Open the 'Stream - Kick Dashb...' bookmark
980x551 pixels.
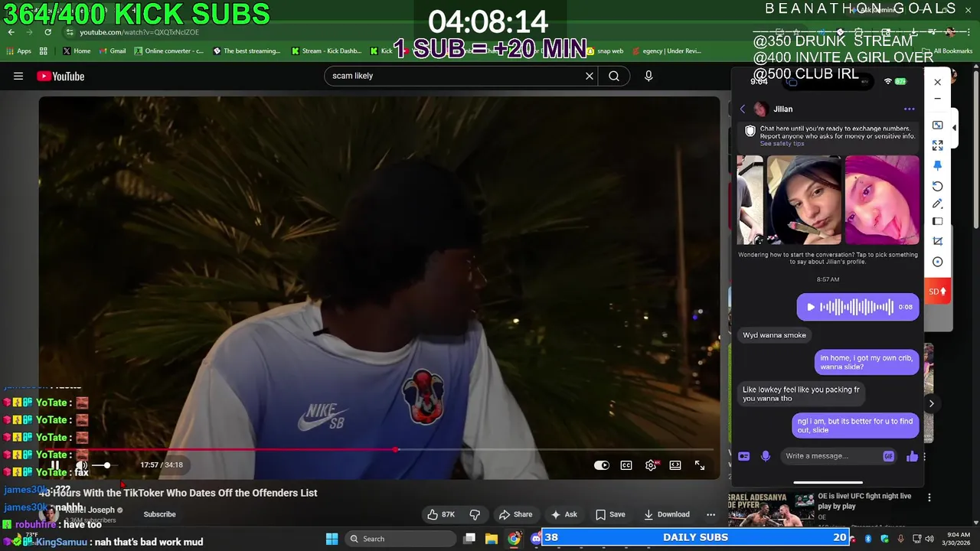tap(325, 51)
